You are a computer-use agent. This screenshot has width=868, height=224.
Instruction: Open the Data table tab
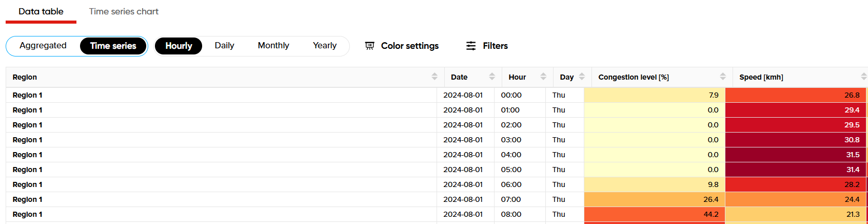coord(41,11)
